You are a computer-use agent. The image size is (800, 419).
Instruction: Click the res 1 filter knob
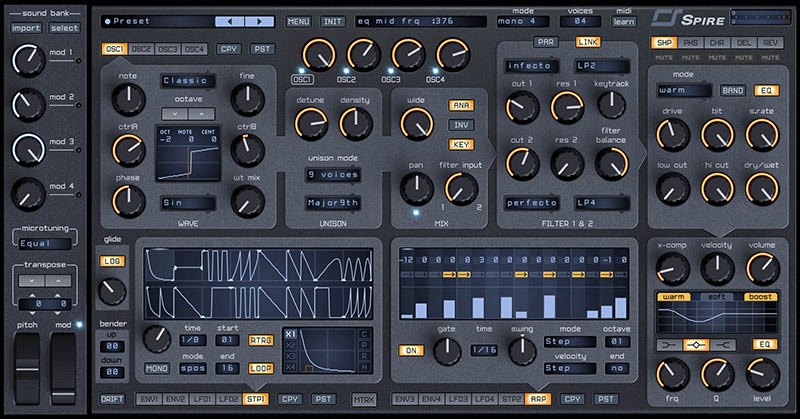click(567, 107)
